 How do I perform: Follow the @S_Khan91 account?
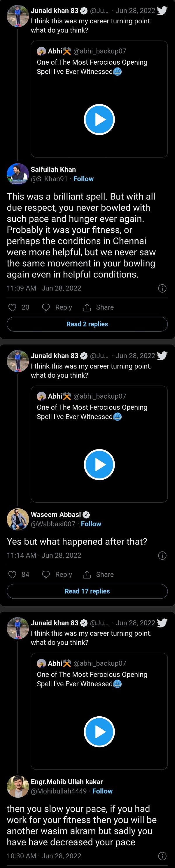83,179
